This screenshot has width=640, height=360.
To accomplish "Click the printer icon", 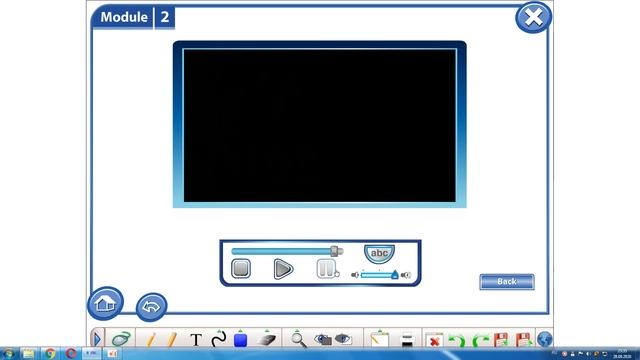I will coord(407,340).
